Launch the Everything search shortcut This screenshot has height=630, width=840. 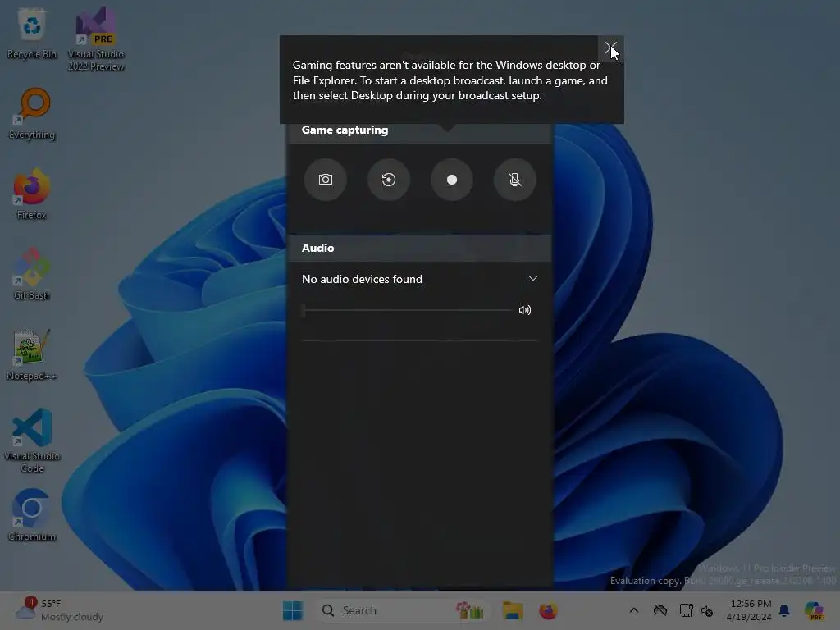(32, 113)
